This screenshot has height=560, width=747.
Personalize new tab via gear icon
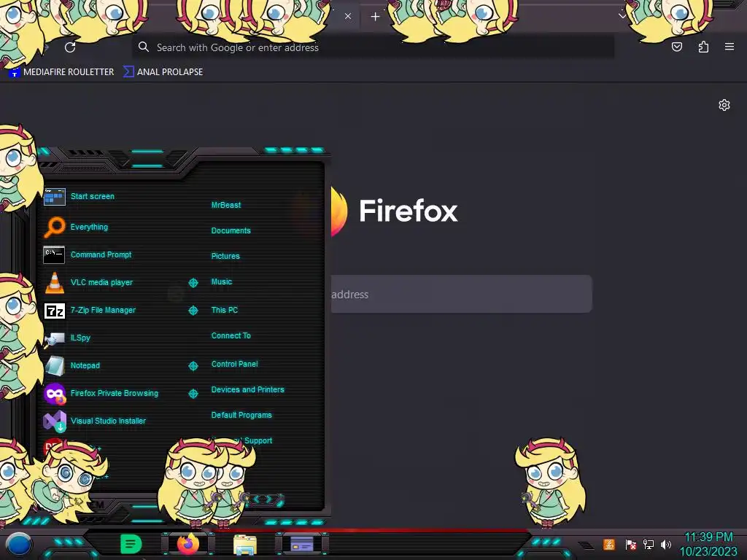click(724, 105)
